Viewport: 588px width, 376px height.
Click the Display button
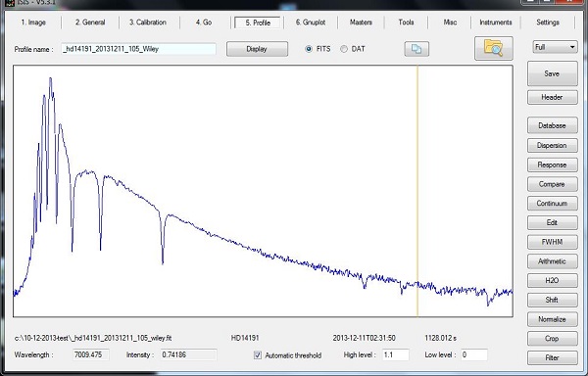pyautogui.click(x=257, y=49)
